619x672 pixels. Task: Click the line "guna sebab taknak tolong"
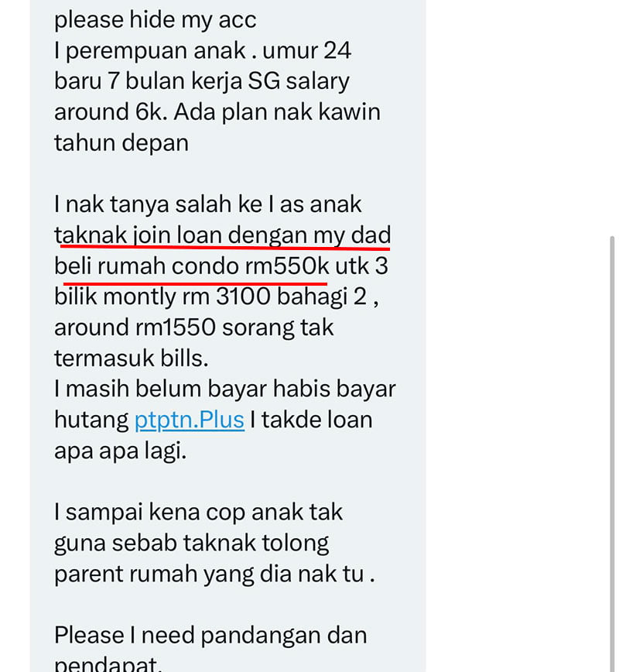pyautogui.click(x=191, y=543)
